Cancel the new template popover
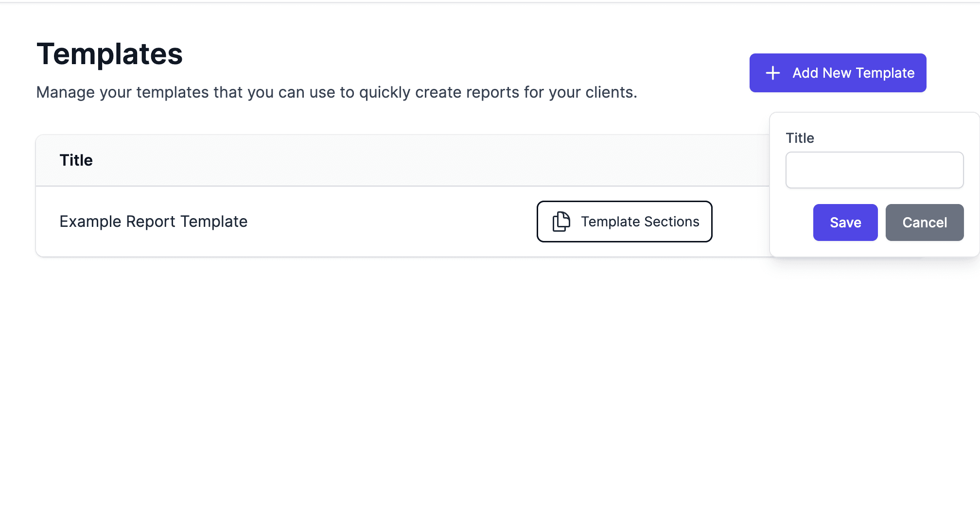Image resolution: width=980 pixels, height=513 pixels. pos(924,222)
